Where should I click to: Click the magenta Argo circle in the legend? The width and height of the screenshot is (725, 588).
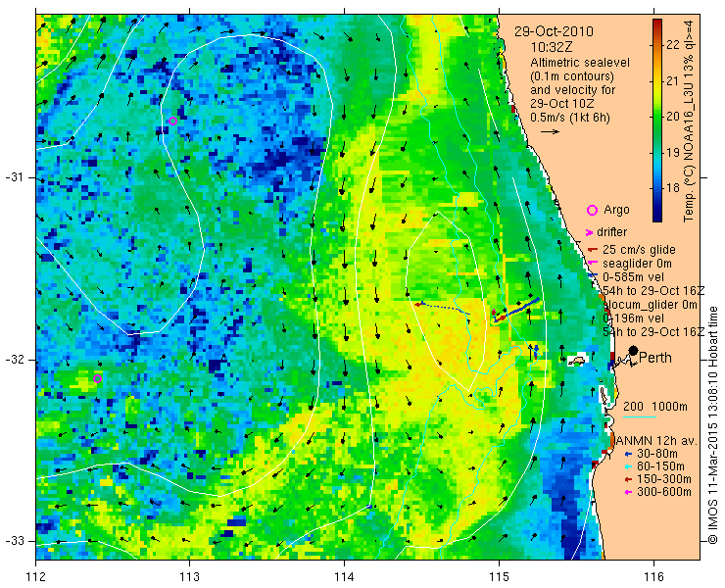(x=592, y=210)
